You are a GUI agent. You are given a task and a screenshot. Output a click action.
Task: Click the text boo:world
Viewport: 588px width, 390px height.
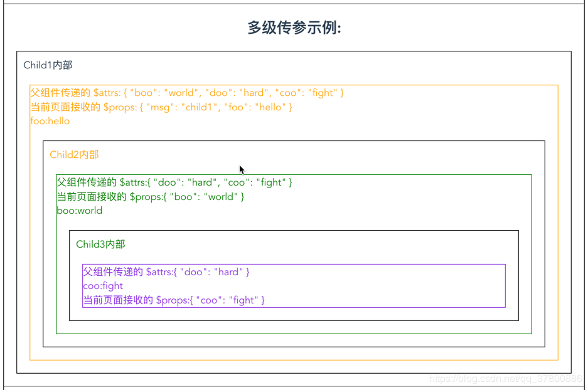point(79,210)
